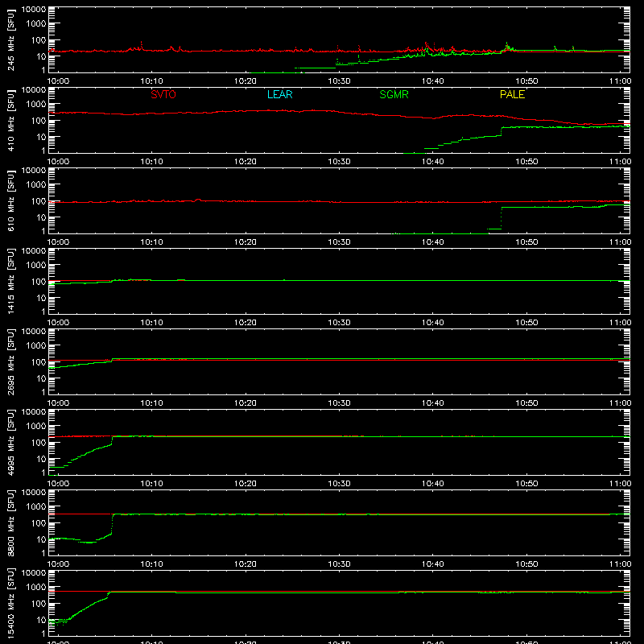This screenshot has height=644, width=644.
Task: Click 10:30 label under the 245 MHz plot
Action: (x=339, y=81)
